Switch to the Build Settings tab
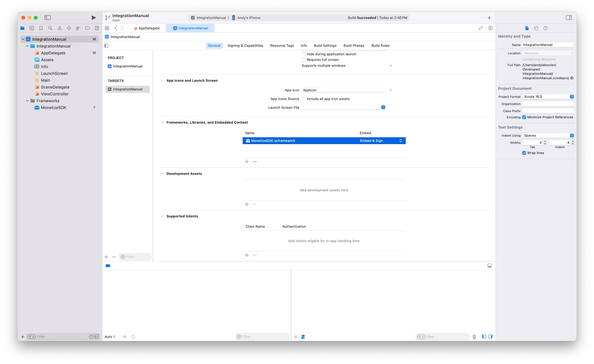 coord(325,46)
